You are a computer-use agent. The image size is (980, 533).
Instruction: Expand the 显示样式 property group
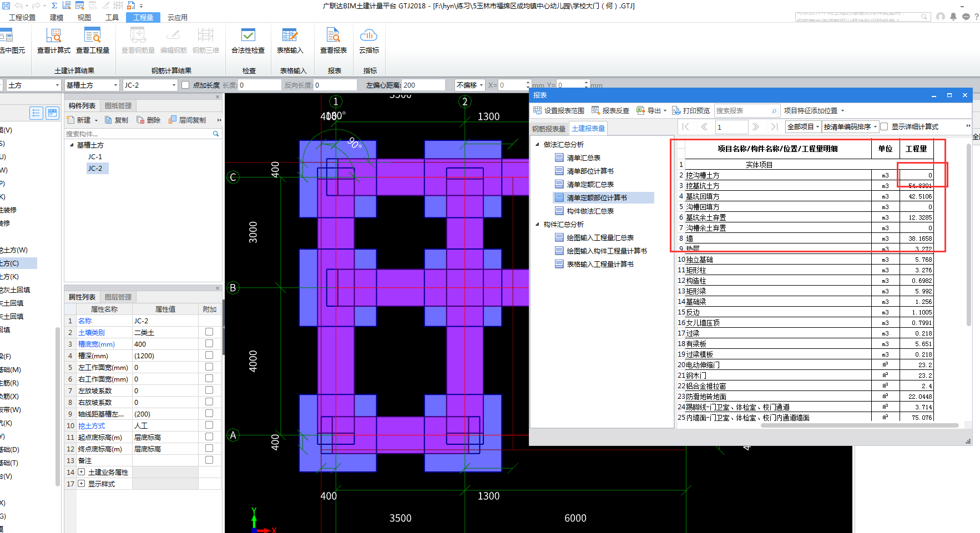point(82,484)
